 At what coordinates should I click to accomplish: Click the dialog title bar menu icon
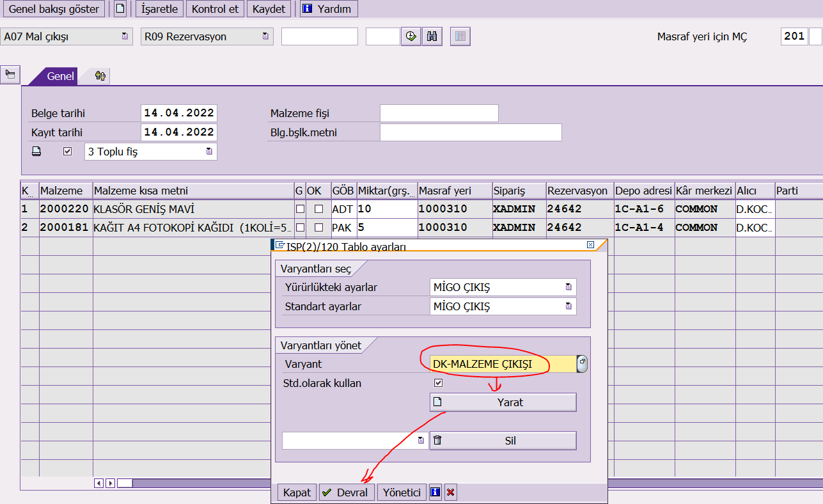coord(280,245)
